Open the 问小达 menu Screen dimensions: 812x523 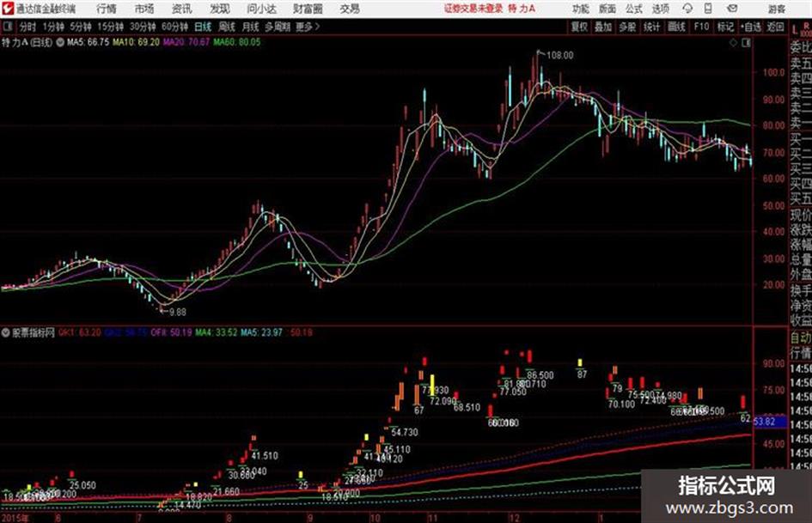click(262, 9)
